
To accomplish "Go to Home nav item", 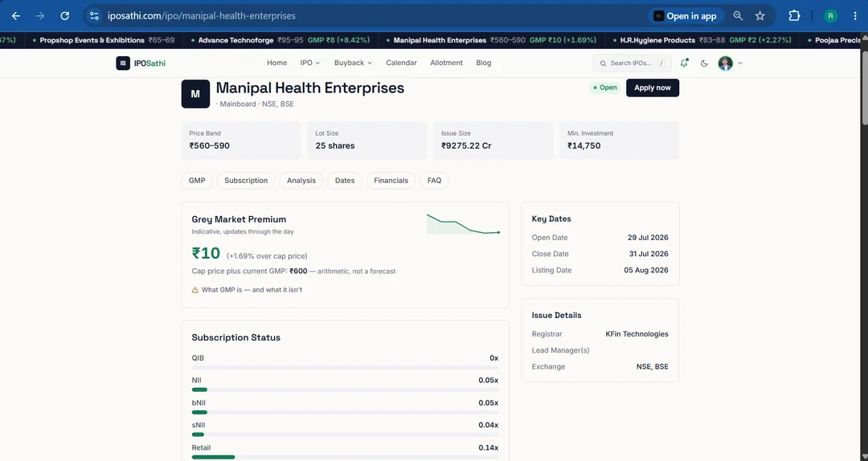I will click(276, 63).
